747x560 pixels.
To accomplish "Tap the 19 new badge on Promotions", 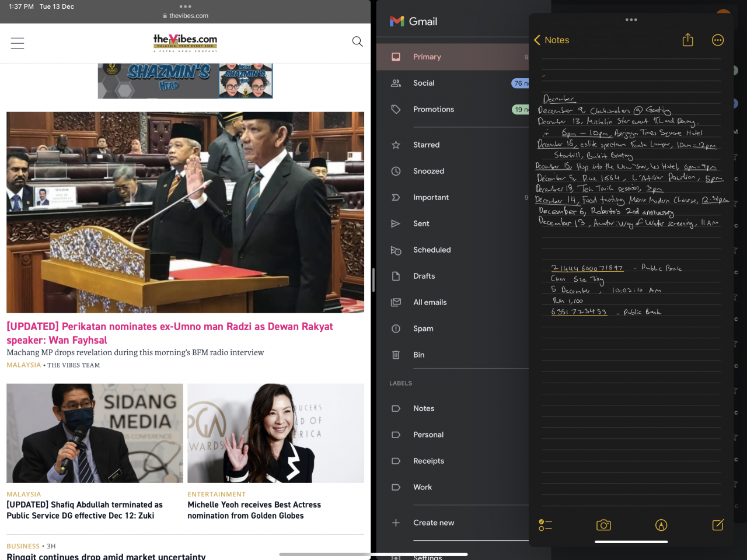I will 520,110.
